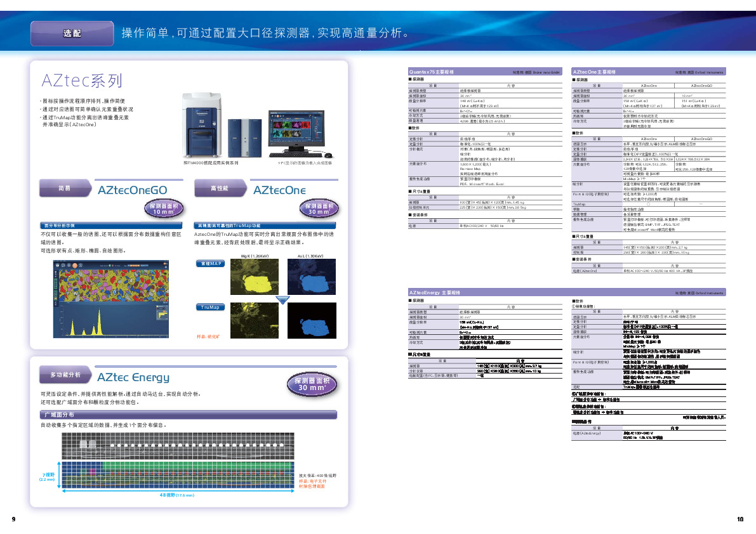
Task: Click the blue downward arrow between maps
Action: [282, 300]
